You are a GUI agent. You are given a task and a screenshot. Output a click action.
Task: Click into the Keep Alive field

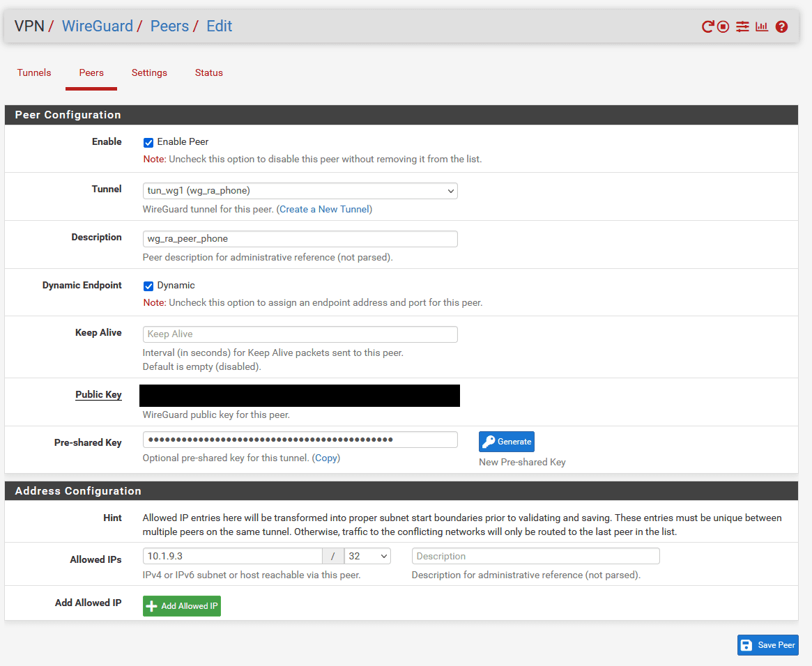pyautogui.click(x=300, y=334)
